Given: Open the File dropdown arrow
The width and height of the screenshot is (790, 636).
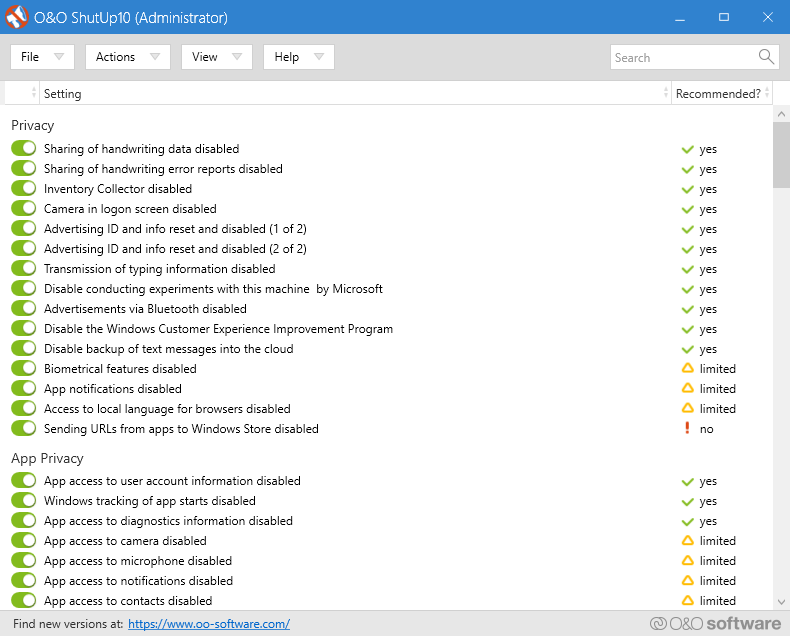Looking at the screenshot, I should (x=59, y=57).
